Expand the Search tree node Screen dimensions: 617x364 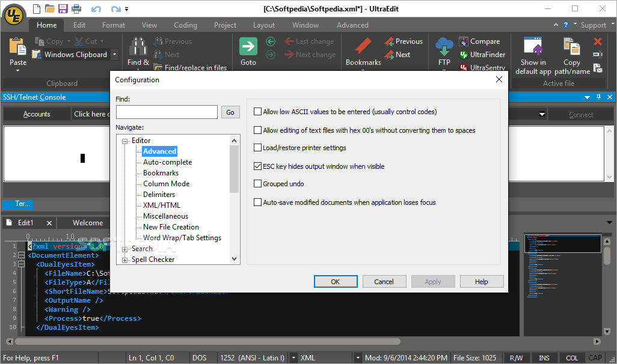(x=124, y=249)
